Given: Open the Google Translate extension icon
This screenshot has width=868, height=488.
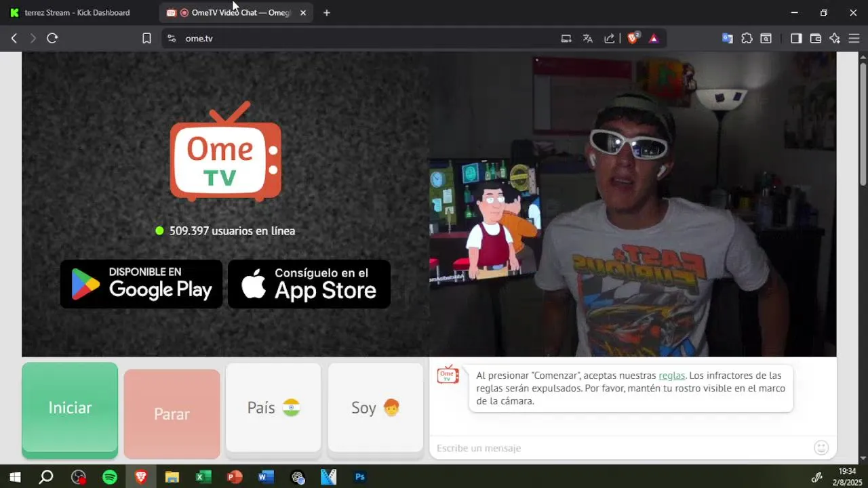Looking at the screenshot, I should (728, 39).
